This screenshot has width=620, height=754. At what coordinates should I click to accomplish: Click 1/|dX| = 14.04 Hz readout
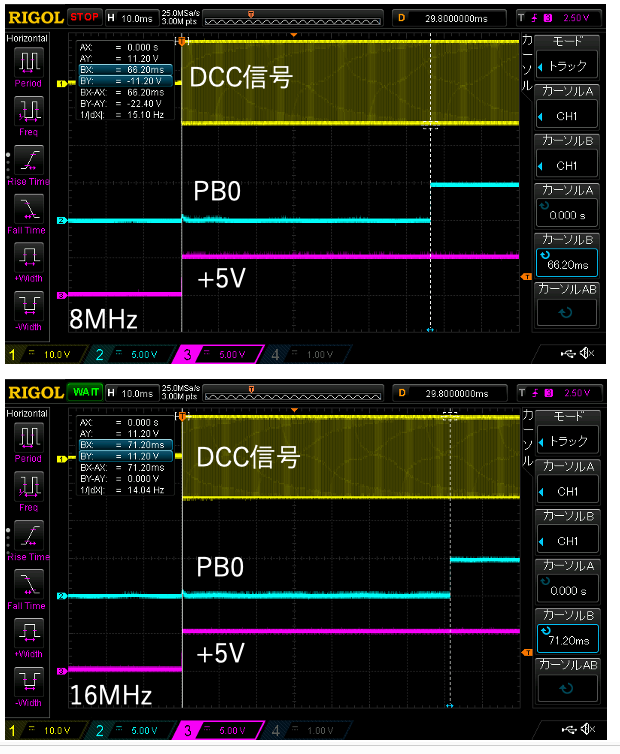click(x=122, y=490)
